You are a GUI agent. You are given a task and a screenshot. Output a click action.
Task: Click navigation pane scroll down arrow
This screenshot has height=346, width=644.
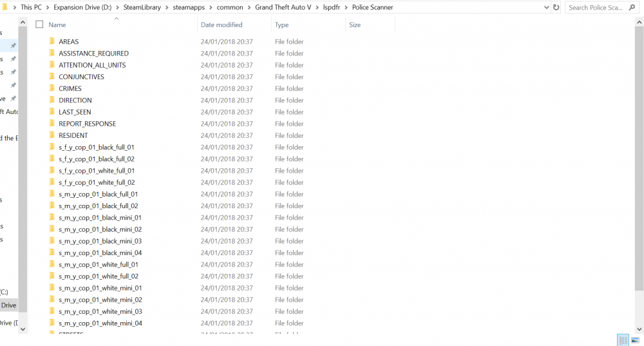pyautogui.click(x=23, y=329)
